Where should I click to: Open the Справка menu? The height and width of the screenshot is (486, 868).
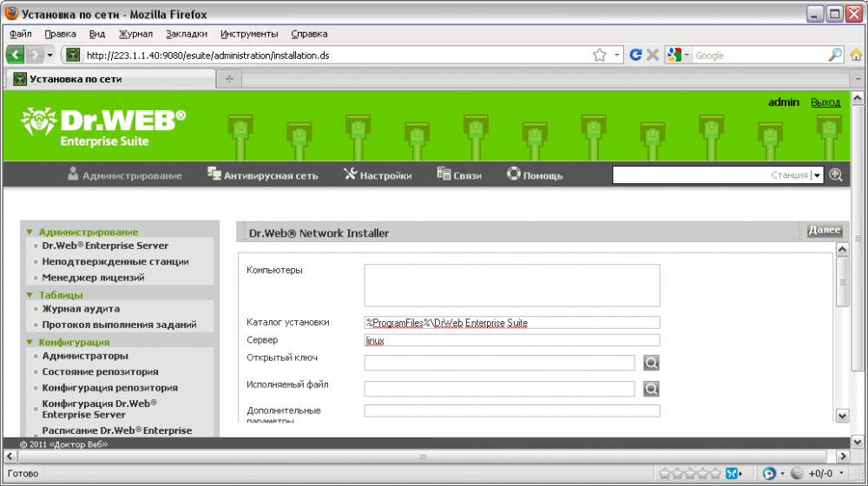point(310,34)
